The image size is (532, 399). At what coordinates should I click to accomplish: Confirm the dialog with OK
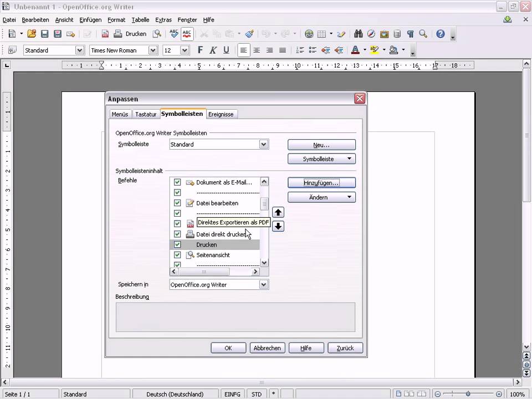pyautogui.click(x=228, y=348)
